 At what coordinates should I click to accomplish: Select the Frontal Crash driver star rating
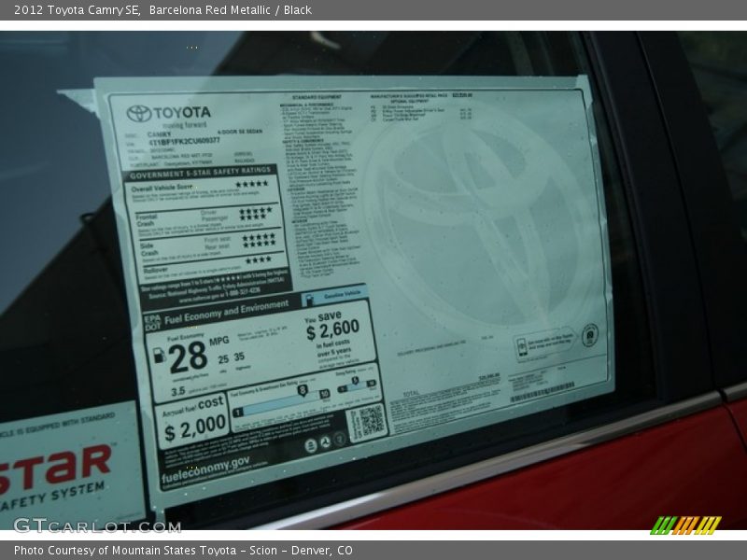(254, 211)
